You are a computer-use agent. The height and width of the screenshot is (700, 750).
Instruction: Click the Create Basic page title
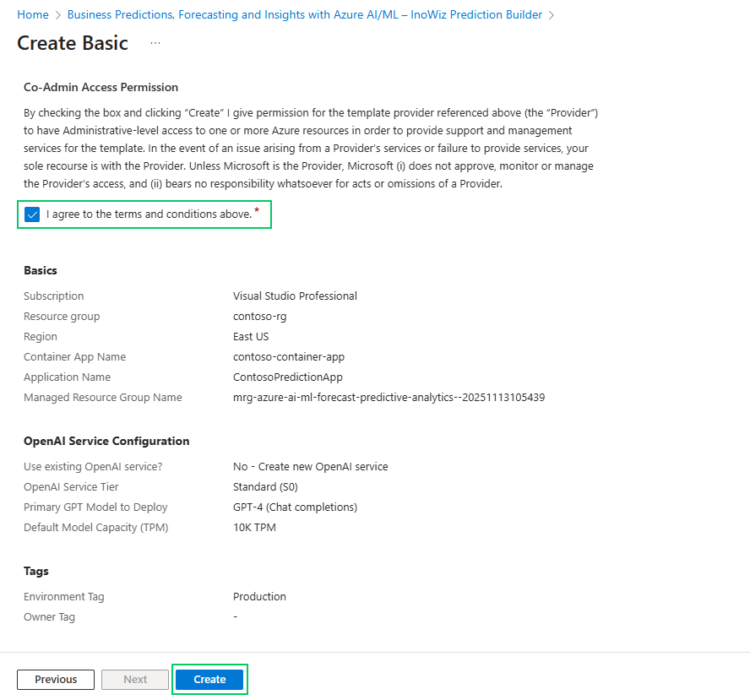[x=73, y=43]
